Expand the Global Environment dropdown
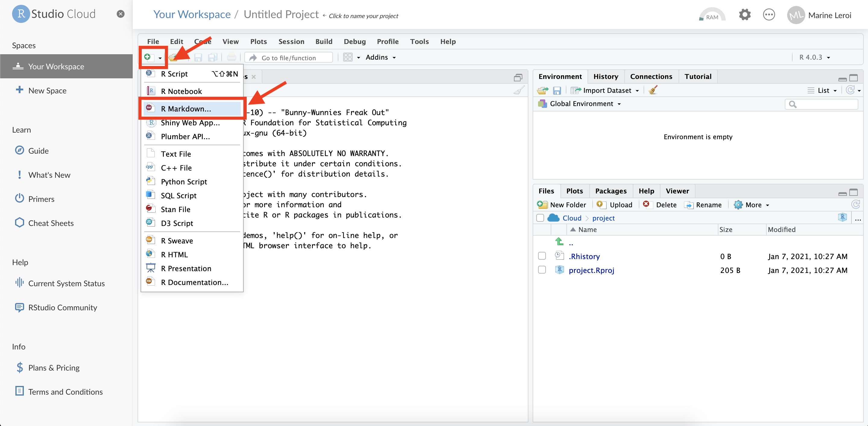The width and height of the screenshot is (868, 426). click(585, 104)
